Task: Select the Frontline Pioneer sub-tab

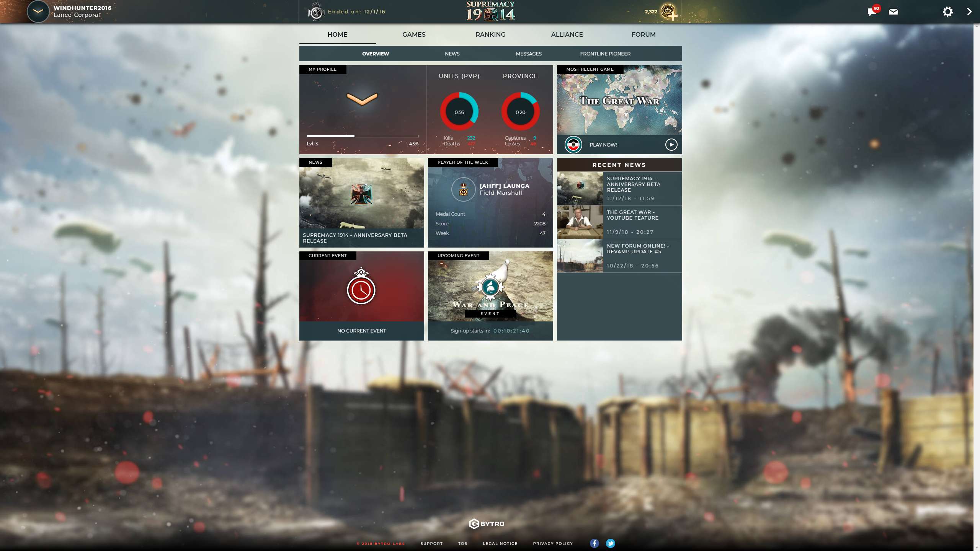Action: coord(605,54)
